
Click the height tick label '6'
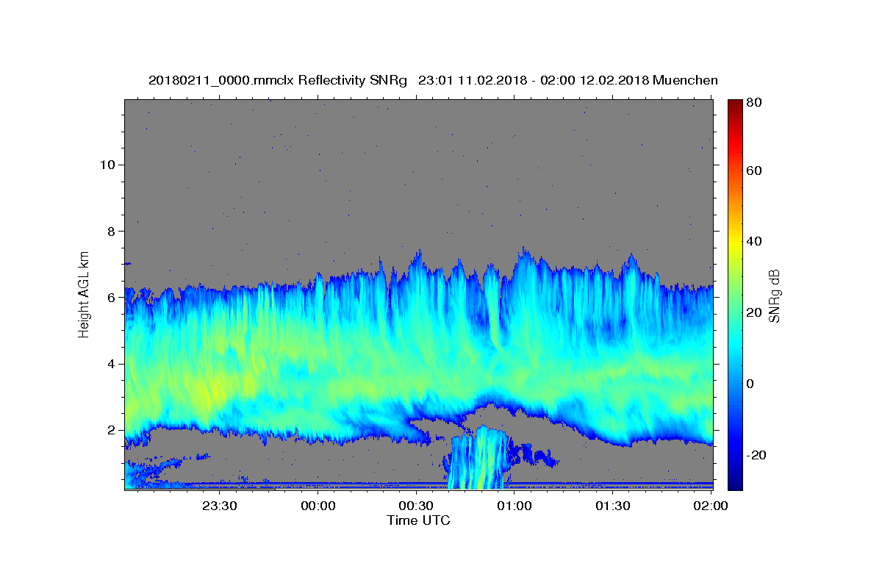coord(110,298)
